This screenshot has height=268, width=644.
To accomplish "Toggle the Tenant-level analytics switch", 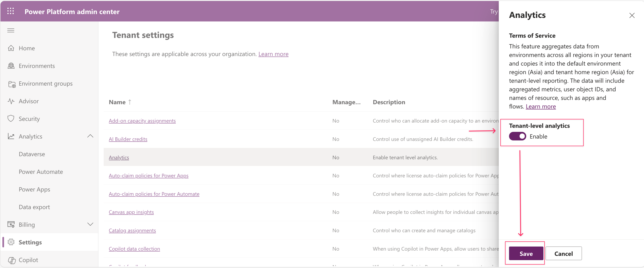I will (x=517, y=136).
